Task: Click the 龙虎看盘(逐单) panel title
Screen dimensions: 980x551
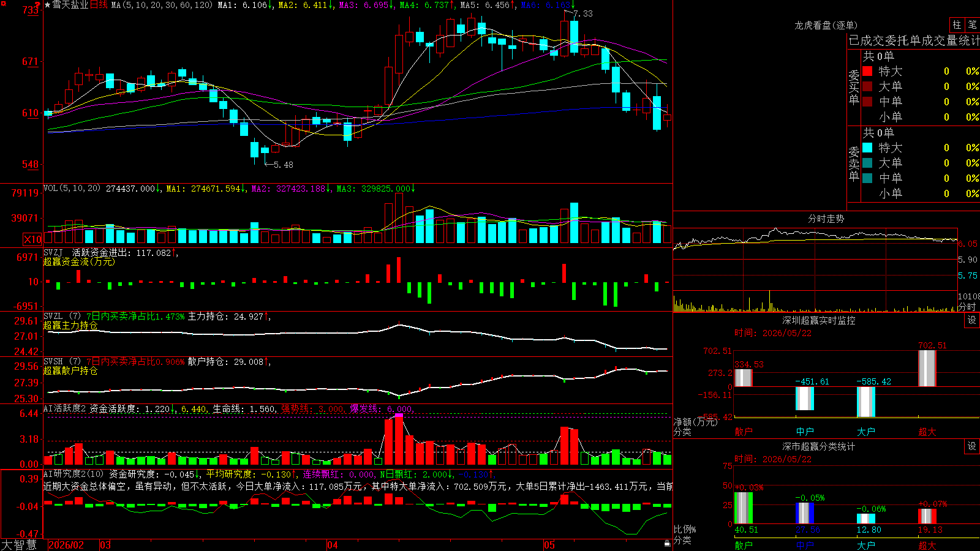Action: click(x=826, y=25)
